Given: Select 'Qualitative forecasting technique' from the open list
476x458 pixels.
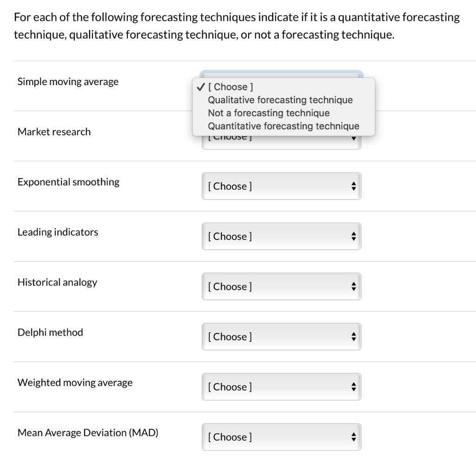Looking at the screenshot, I should pos(280,100).
